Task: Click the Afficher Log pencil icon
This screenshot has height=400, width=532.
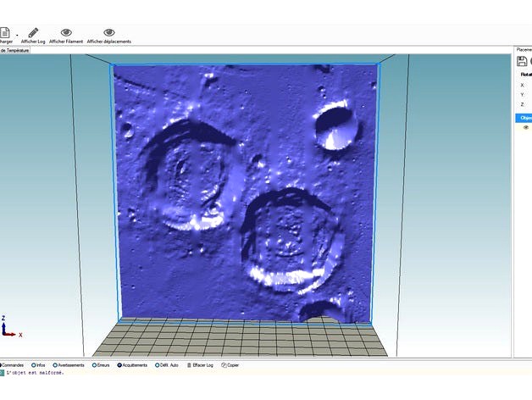Action: [33, 32]
